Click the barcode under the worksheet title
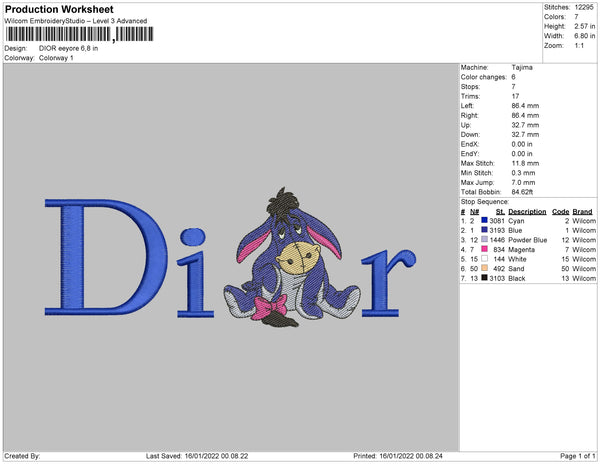 (x=79, y=34)
